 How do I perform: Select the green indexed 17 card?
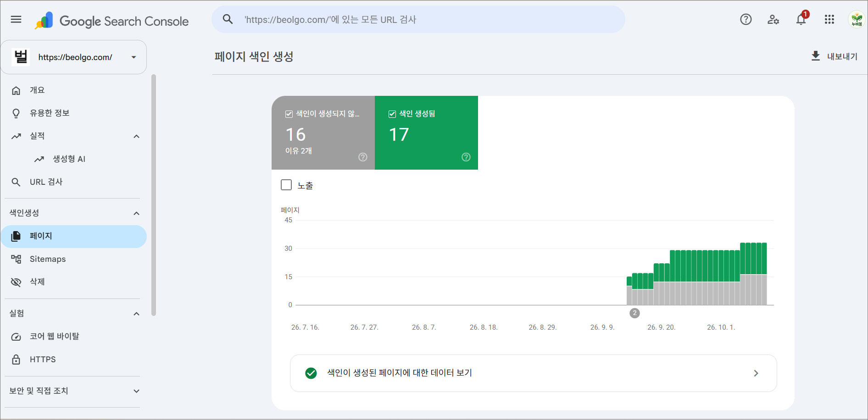pos(426,133)
